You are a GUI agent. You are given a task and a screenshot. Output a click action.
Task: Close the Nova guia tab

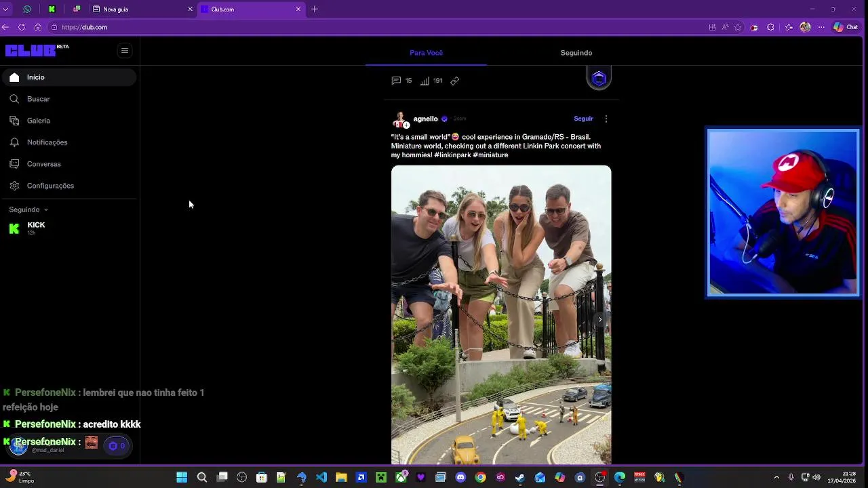tap(190, 9)
